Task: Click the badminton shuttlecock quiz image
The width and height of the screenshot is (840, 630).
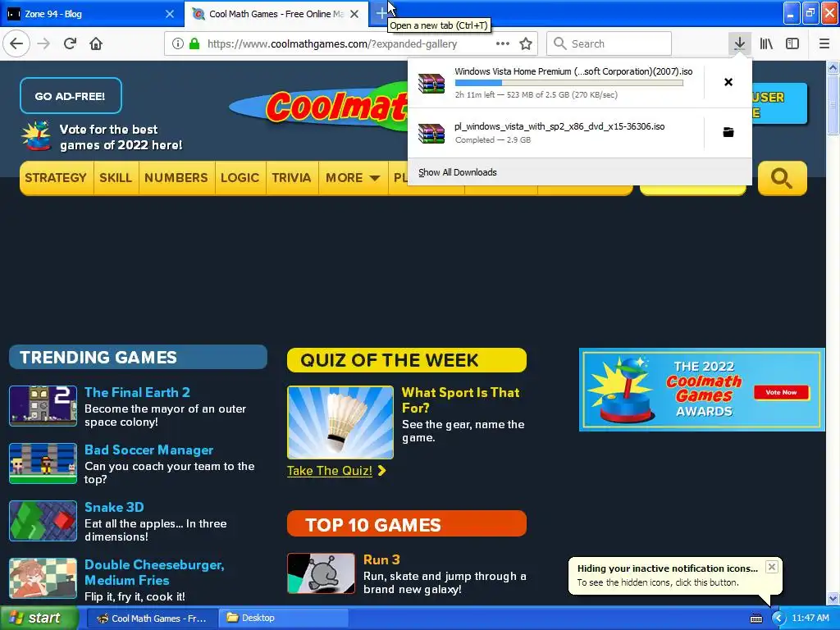Action: pos(340,422)
